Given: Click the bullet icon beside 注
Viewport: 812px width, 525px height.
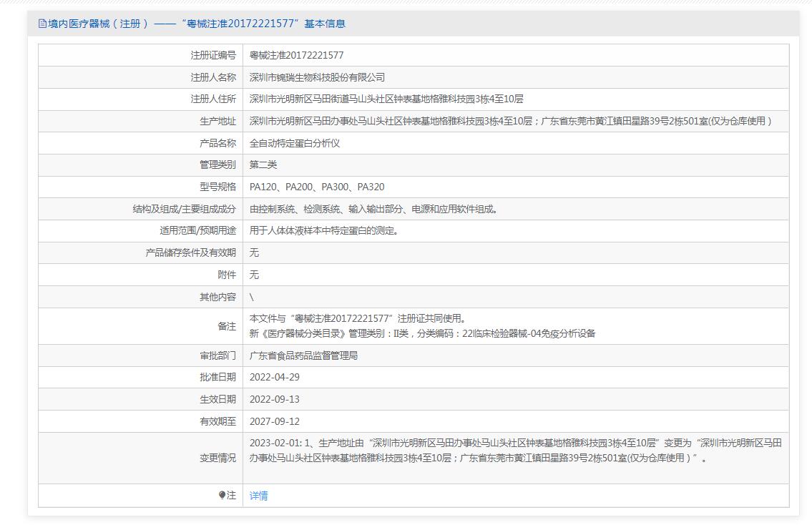Looking at the screenshot, I should point(222,495).
